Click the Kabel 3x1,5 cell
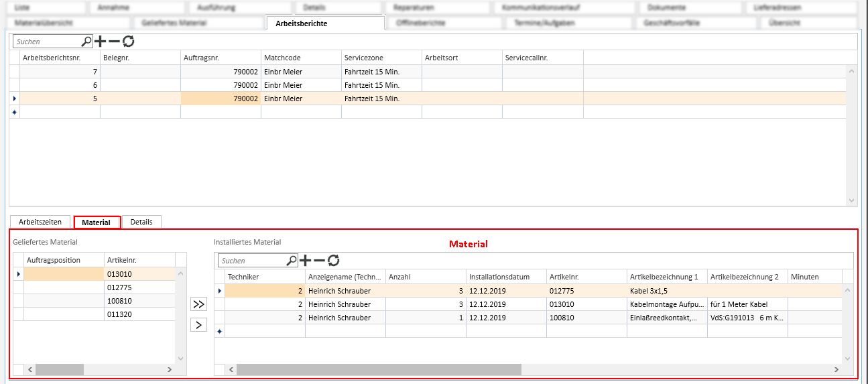The height and width of the screenshot is (384, 868). coord(667,291)
